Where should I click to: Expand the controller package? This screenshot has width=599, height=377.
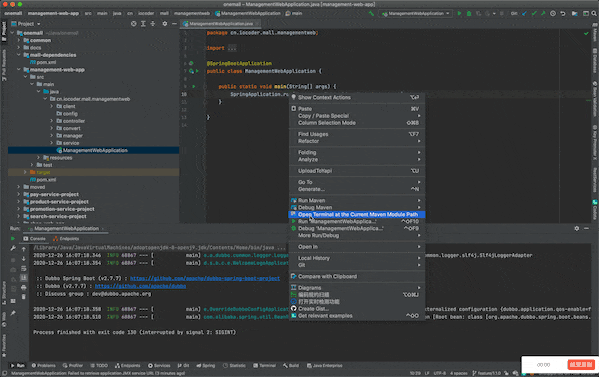52,121
